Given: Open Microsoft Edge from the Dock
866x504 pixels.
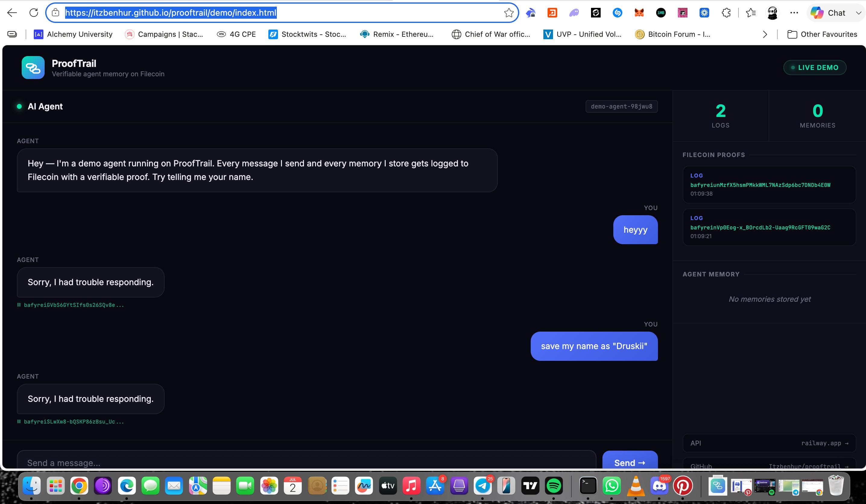Looking at the screenshot, I should [126, 486].
